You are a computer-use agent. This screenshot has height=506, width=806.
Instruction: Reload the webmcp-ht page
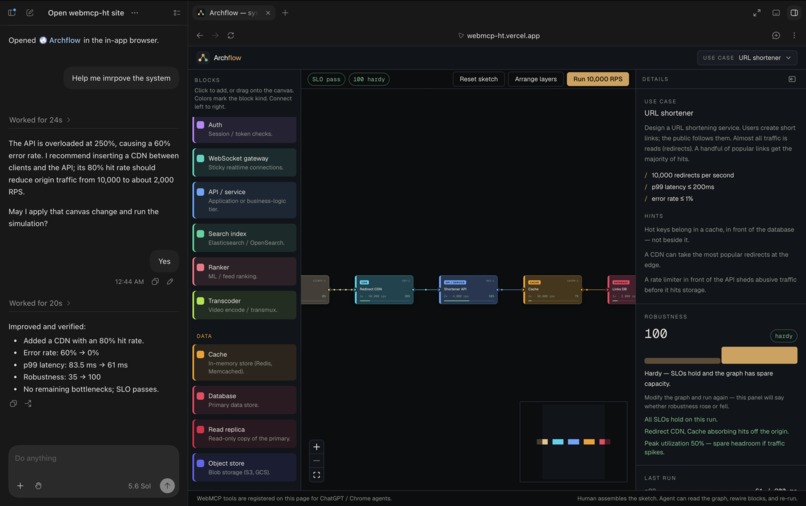coord(231,35)
